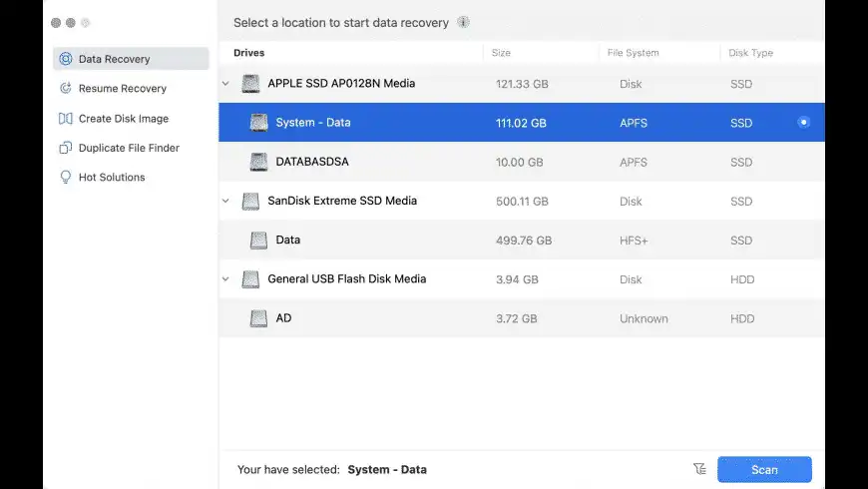Select the AD volume row
The height and width of the screenshot is (489, 868).
(x=522, y=318)
